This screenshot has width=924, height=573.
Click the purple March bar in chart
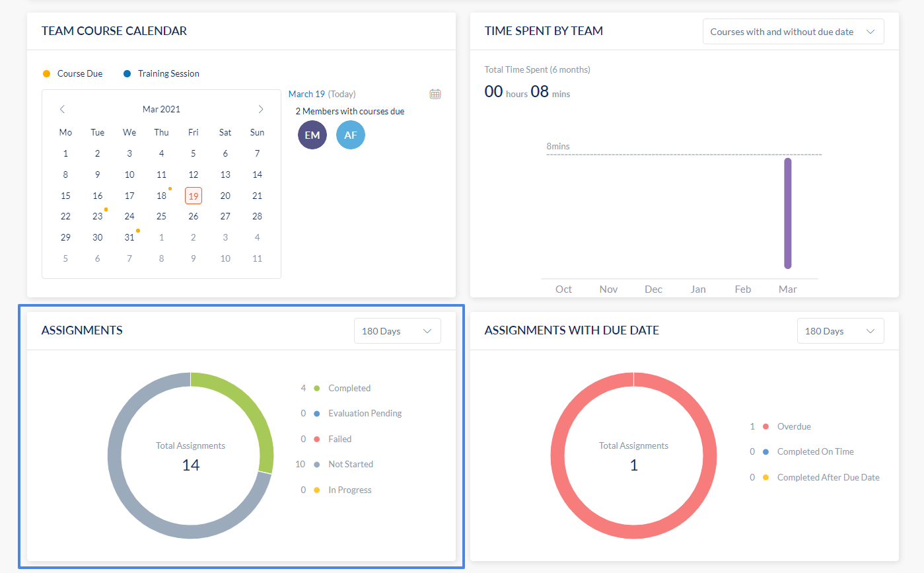click(787, 213)
